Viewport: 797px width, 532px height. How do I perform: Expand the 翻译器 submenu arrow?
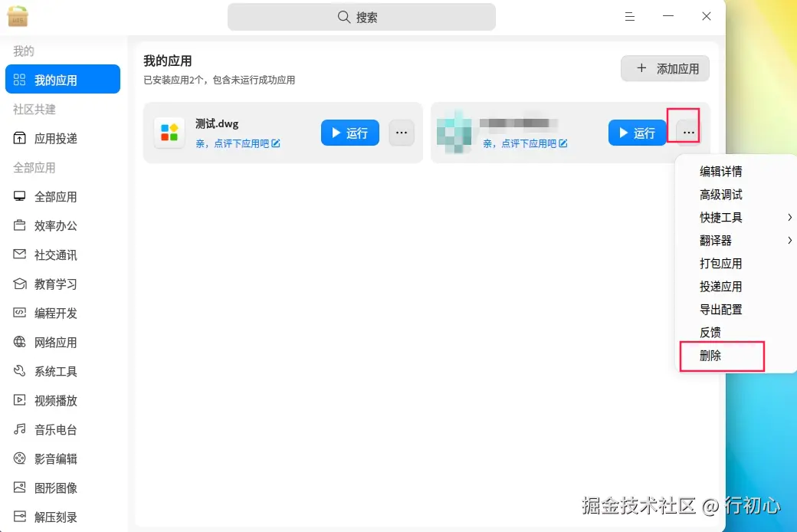coord(789,240)
